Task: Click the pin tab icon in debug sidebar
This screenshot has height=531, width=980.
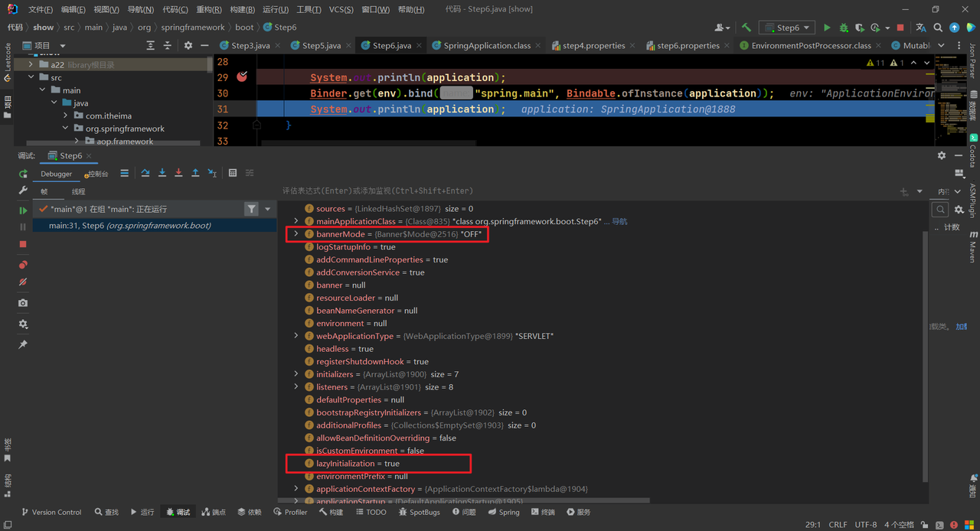Action: 23,345
